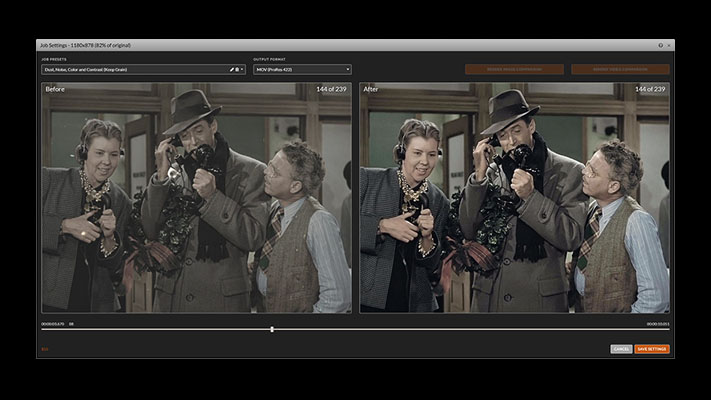
Task: Open the Job Presets dropdown arrow
Action: (x=242, y=69)
